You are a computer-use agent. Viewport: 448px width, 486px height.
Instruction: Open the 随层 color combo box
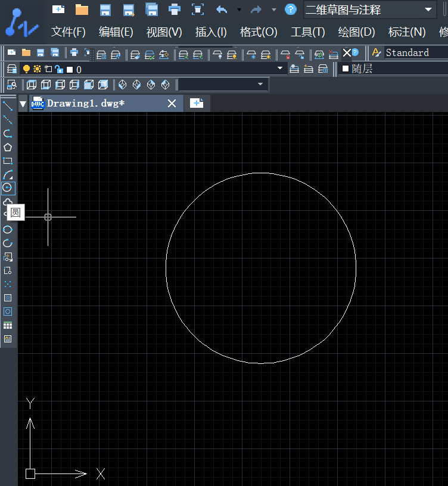coord(393,69)
